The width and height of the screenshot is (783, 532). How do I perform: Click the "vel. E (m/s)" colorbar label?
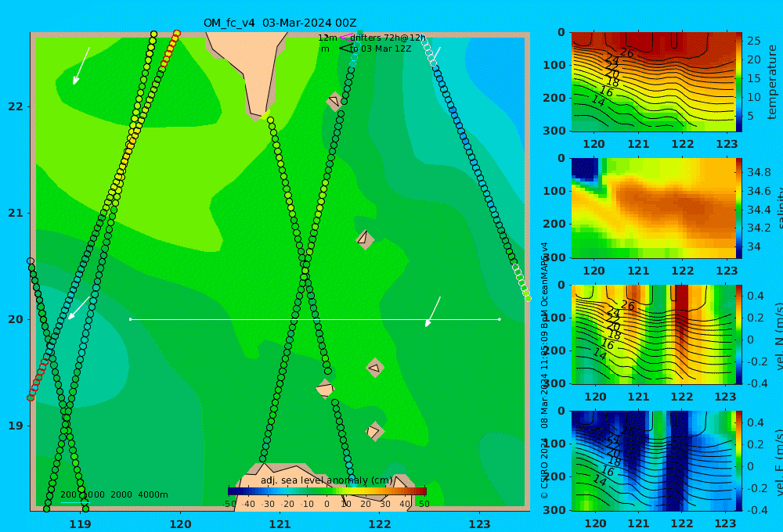tap(779, 462)
